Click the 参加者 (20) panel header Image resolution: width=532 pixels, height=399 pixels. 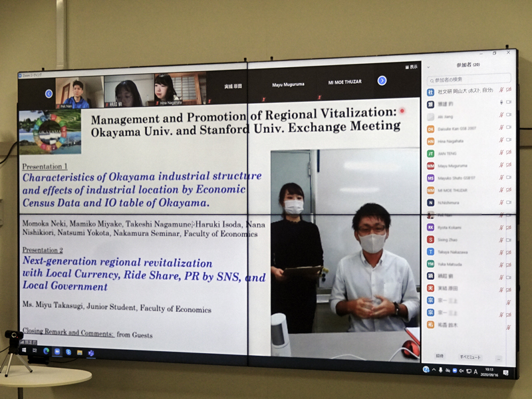pyautogui.click(x=468, y=65)
